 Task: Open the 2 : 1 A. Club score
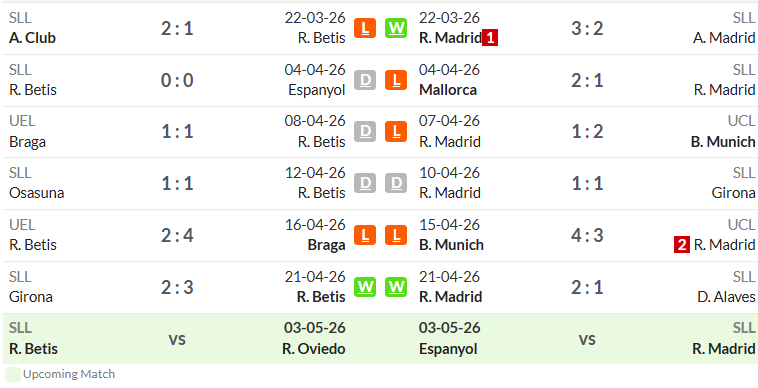(x=177, y=29)
